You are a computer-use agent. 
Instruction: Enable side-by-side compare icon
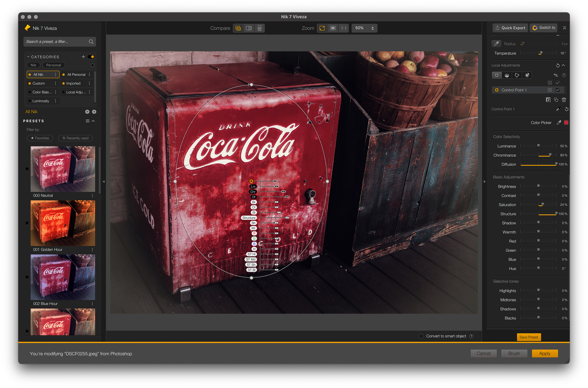(x=260, y=28)
